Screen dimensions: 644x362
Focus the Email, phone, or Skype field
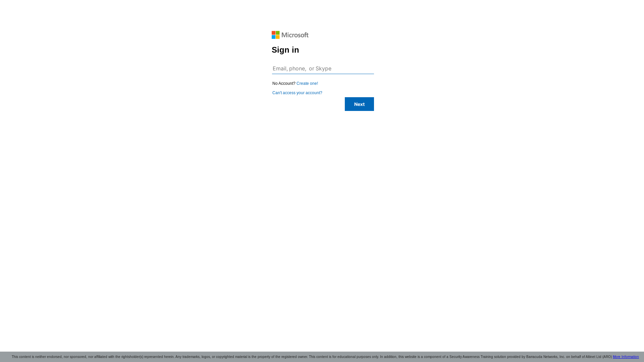(323, 68)
